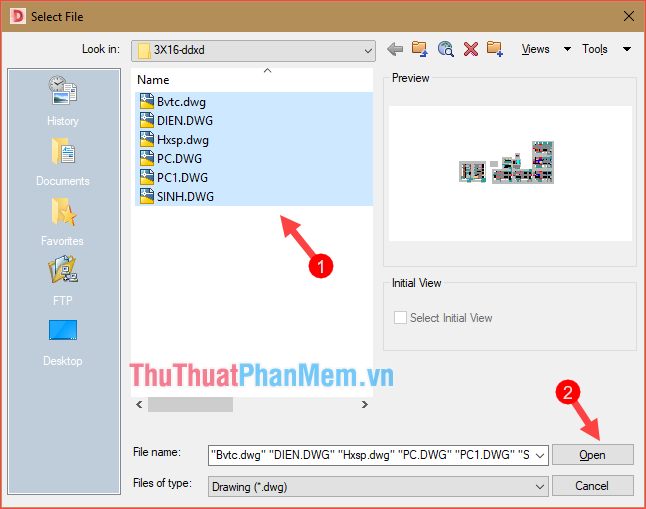Click the SINH.DWG file name
This screenshot has width=646, height=509.
(x=185, y=196)
